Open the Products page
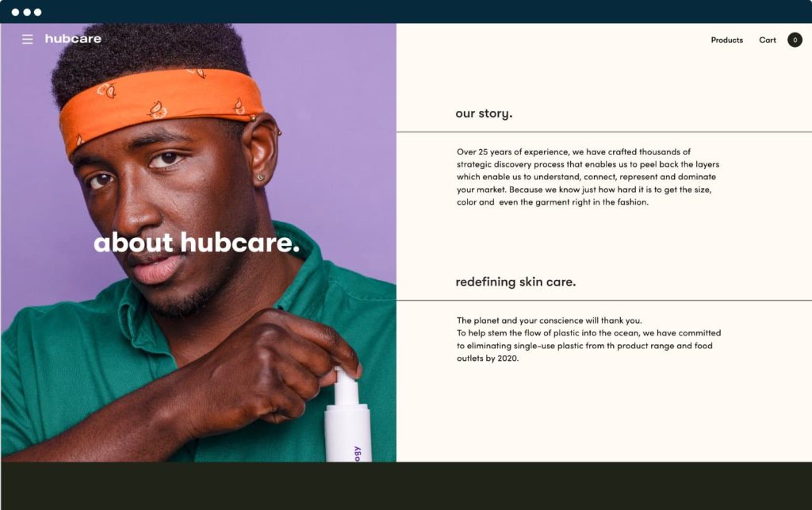The image size is (812, 510). pos(726,40)
